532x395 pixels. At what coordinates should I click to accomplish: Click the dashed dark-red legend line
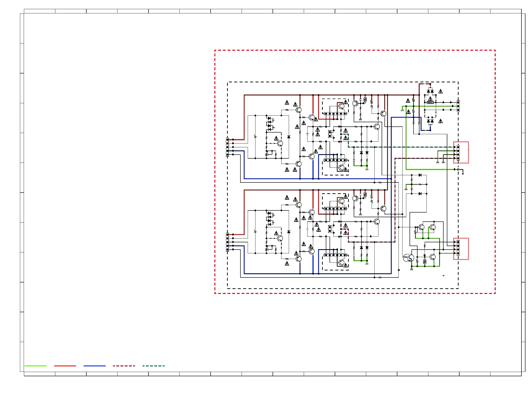(x=124, y=366)
